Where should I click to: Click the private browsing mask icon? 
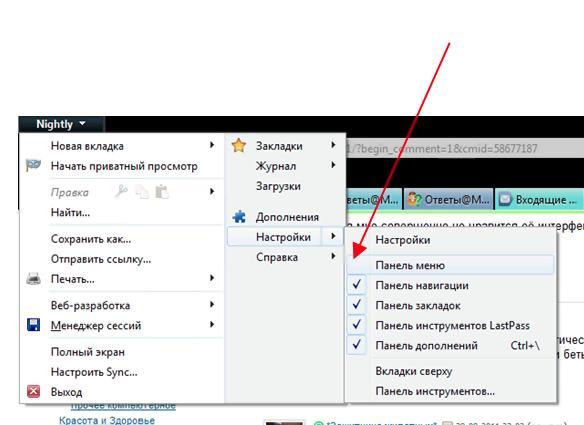point(33,165)
